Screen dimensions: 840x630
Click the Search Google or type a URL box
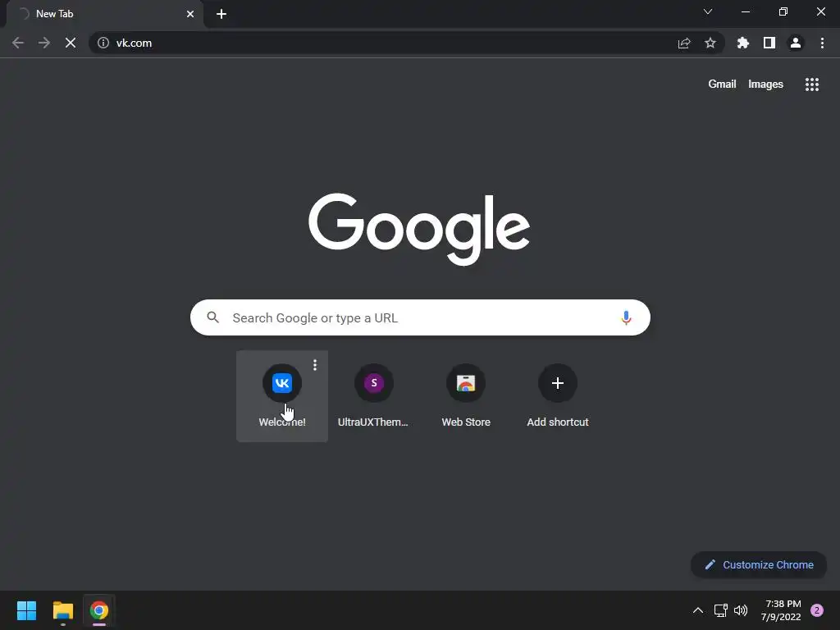tap(420, 317)
